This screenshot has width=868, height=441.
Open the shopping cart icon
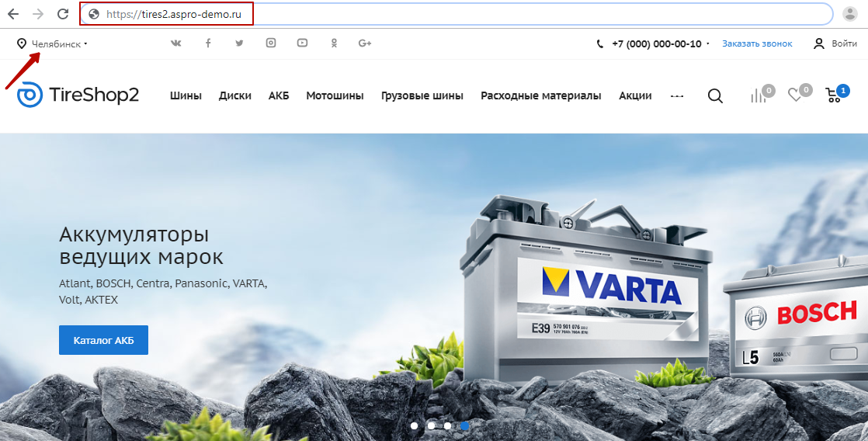coord(834,95)
